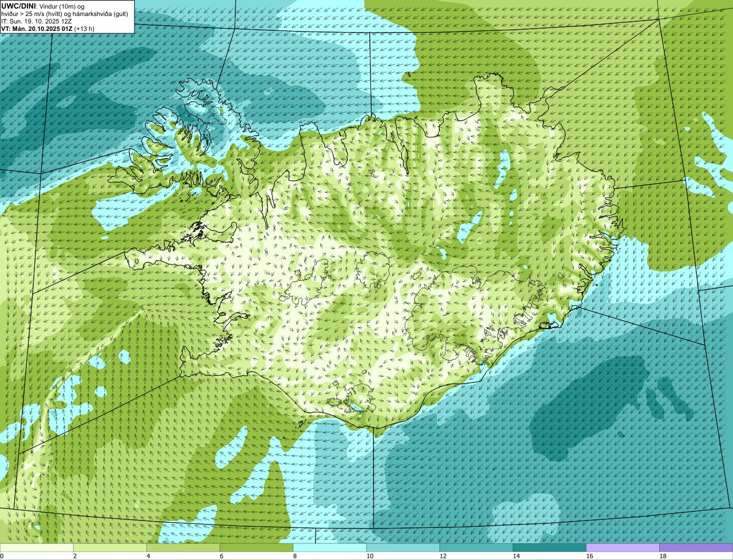The image size is (733, 560).
Task: Click the 'VT: Mán. 20.10.2025 01Z (+13 h)' line
Action: pos(48,29)
